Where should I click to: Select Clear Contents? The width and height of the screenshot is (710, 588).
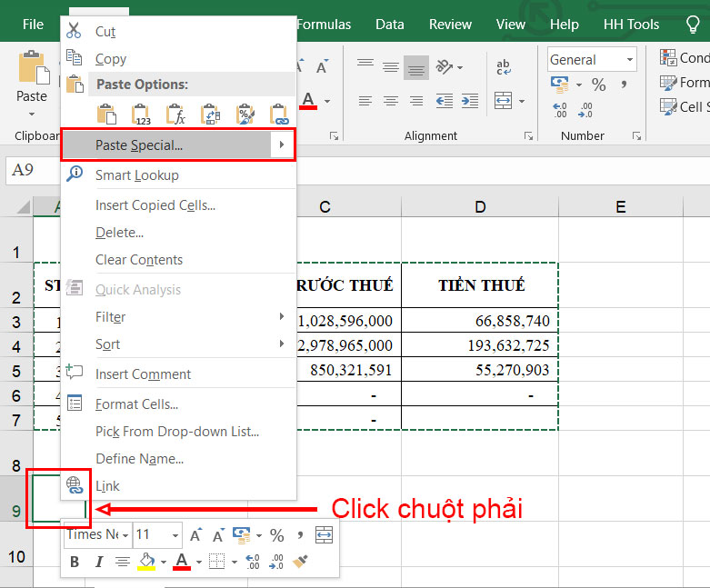pos(139,260)
